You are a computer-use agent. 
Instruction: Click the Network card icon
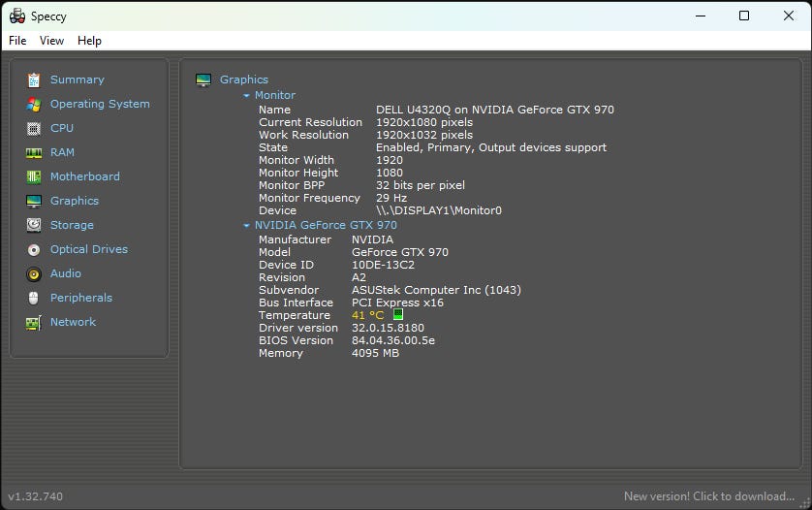click(x=34, y=323)
